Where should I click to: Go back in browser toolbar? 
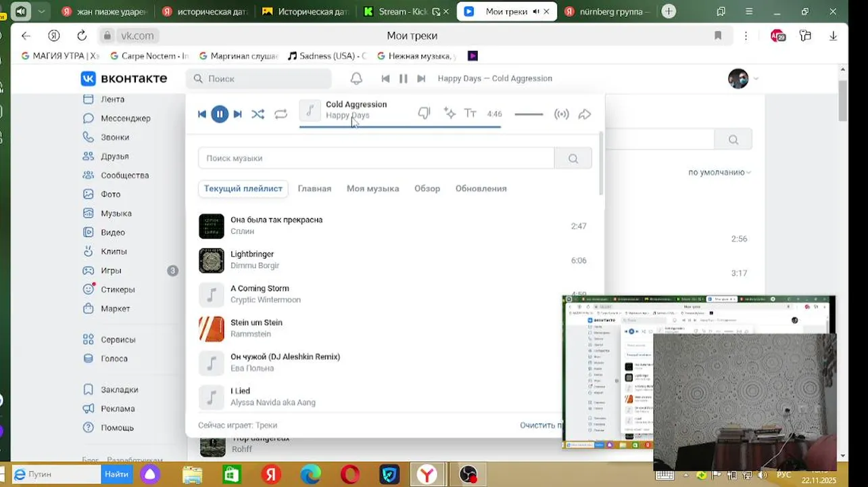pyautogui.click(x=26, y=36)
